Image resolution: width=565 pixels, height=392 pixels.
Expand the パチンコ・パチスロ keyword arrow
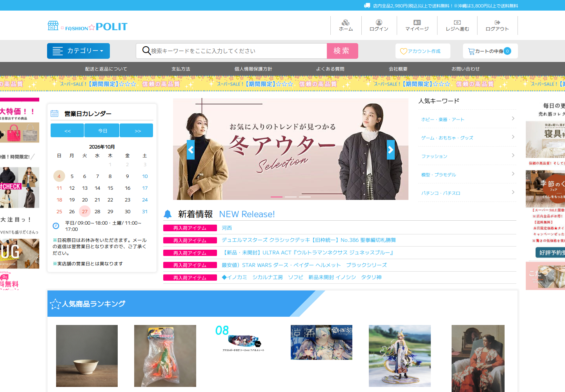(513, 192)
